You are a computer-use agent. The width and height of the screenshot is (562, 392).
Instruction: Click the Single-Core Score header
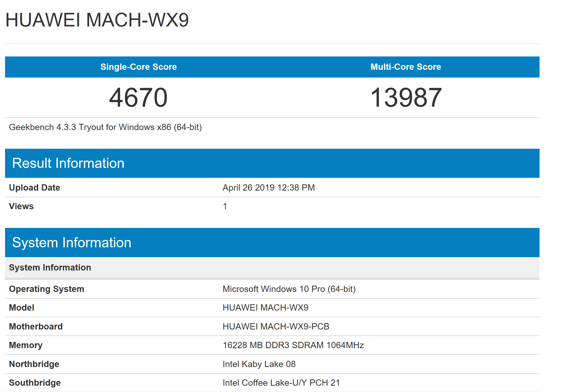pyautogui.click(x=138, y=67)
